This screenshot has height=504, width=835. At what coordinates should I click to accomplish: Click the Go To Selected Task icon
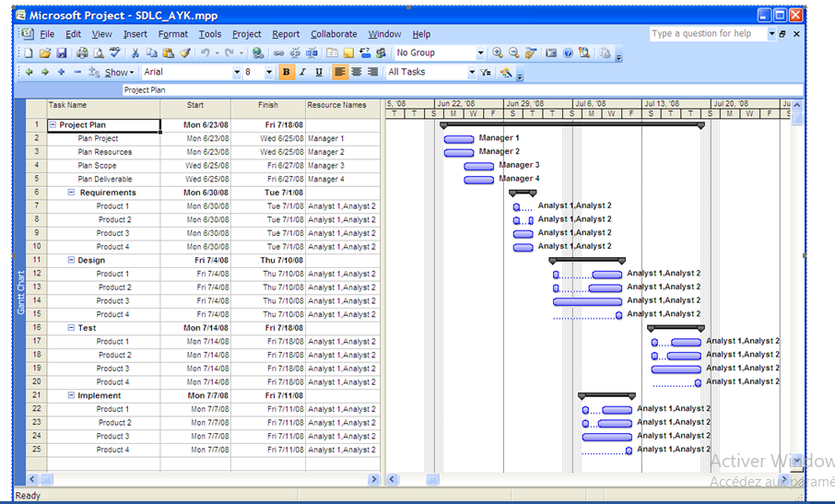[530, 53]
